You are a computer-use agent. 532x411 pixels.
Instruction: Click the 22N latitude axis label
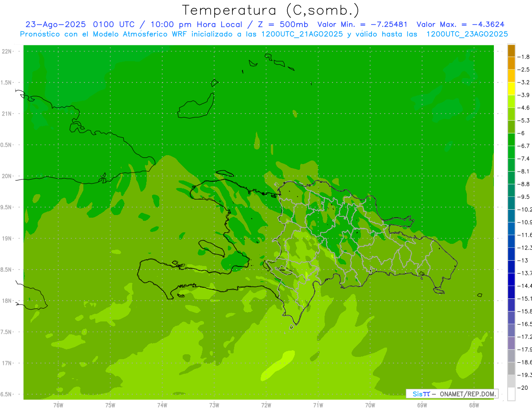pyautogui.click(x=8, y=51)
